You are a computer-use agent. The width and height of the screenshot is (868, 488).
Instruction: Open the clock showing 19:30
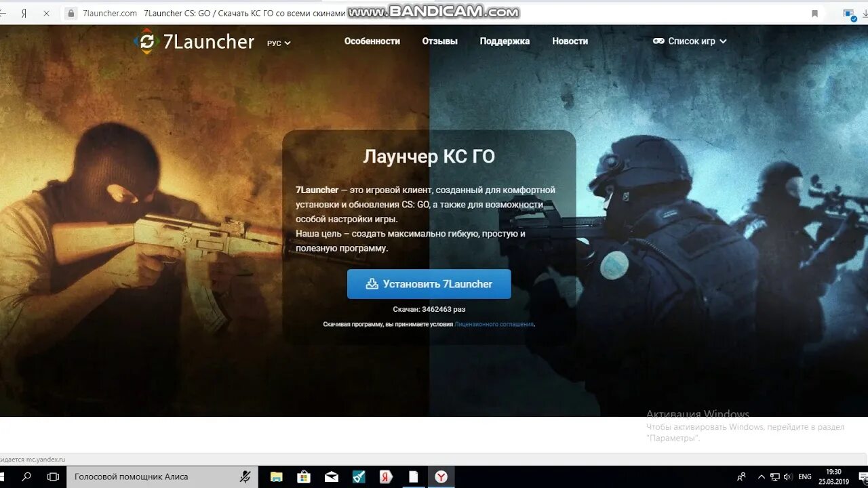[x=834, y=477]
